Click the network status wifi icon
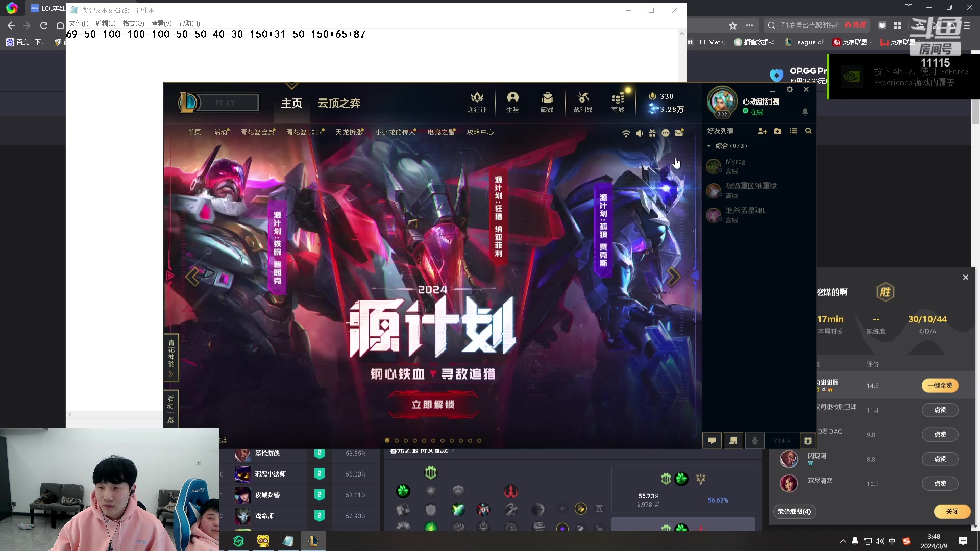The image size is (980, 551). click(x=626, y=133)
